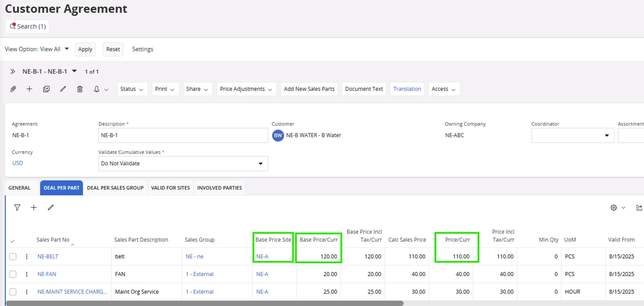644x306 pixels.
Task: Open the filter funnel in parts list
Action: [17, 208]
